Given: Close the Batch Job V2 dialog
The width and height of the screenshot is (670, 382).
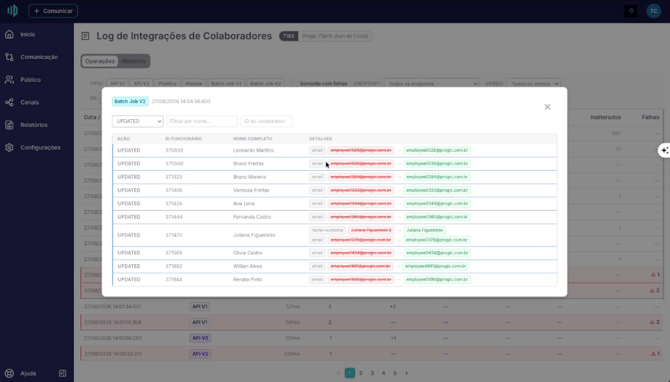Looking at the screenshot, I should 547,107.
